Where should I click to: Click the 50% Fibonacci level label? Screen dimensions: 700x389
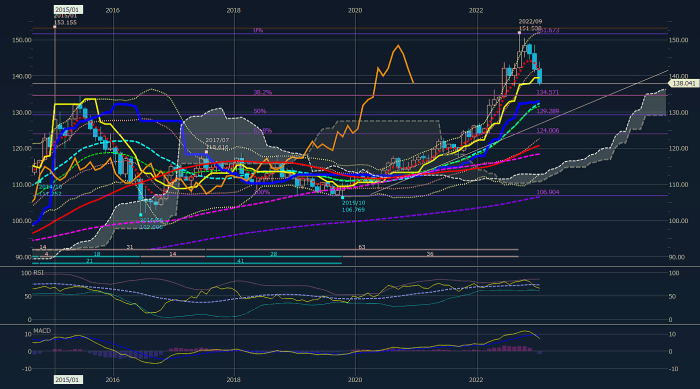(260, 111)
